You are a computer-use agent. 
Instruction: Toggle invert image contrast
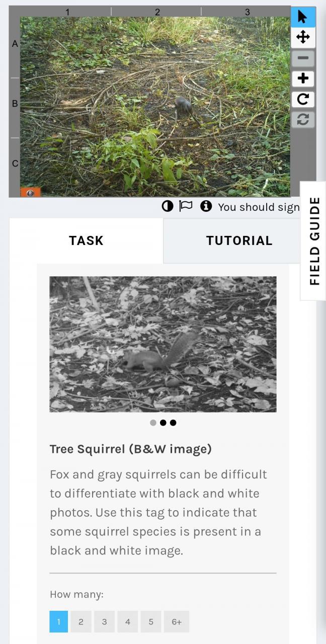coord(168,206)
